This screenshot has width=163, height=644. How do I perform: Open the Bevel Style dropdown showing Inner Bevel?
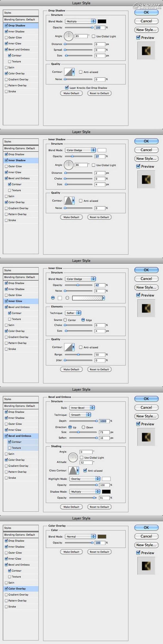point(82,408)
